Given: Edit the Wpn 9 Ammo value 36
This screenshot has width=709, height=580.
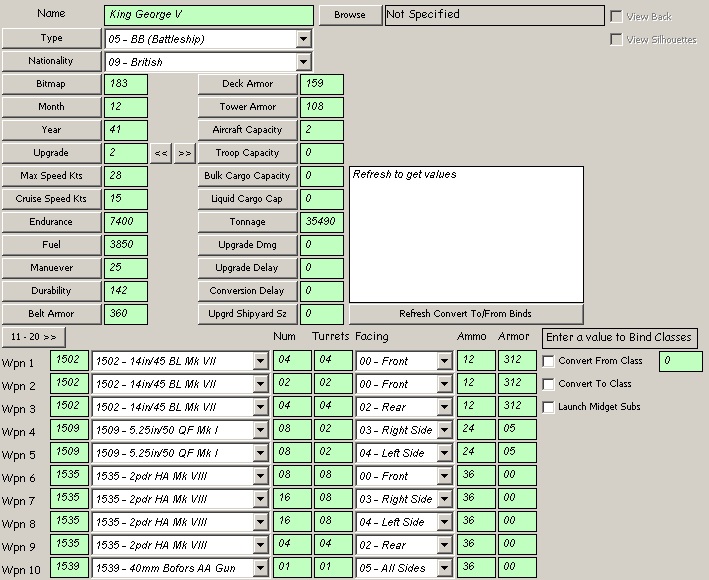Looking at the screenshot, I should point(476,544).
